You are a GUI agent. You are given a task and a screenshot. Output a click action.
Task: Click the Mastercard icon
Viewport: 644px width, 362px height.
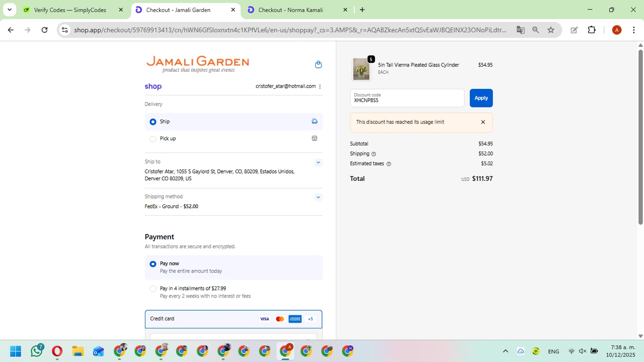[x=280, y=319]
